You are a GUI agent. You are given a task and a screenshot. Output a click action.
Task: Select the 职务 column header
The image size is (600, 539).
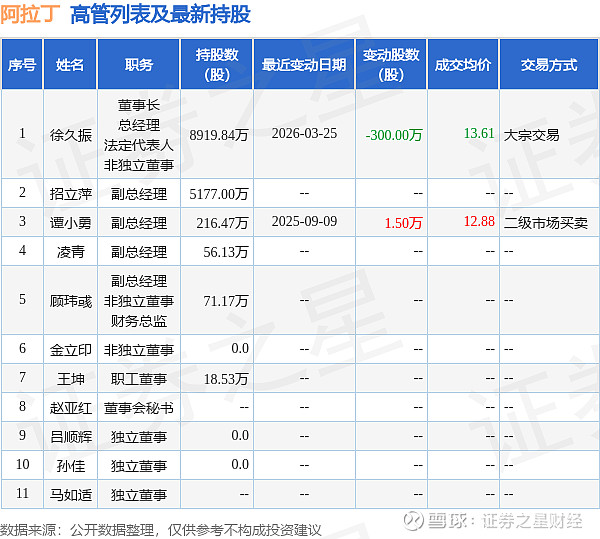[139, 64]
